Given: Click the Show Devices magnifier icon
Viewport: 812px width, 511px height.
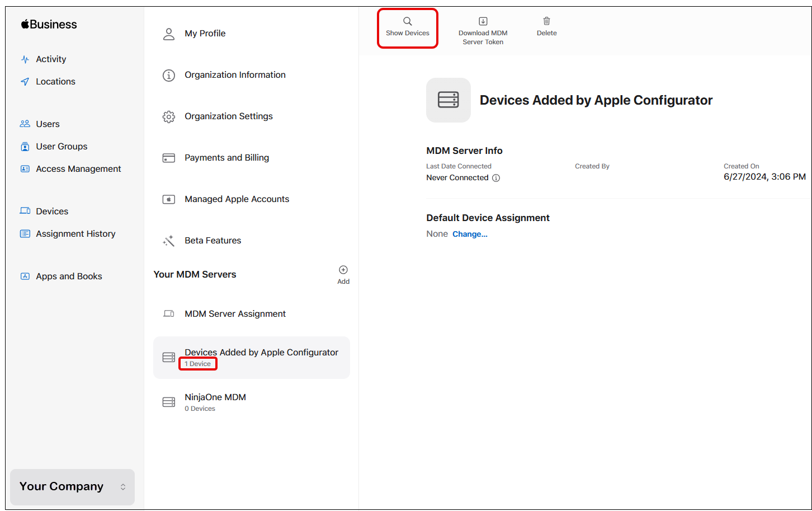Looking at the screenshot, I should coord(407,21).
